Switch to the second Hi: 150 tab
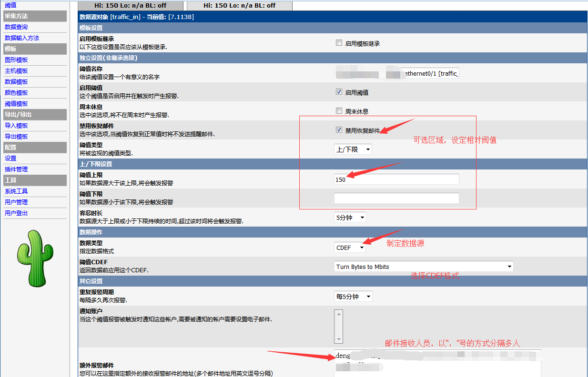 (x=239, y=5)
